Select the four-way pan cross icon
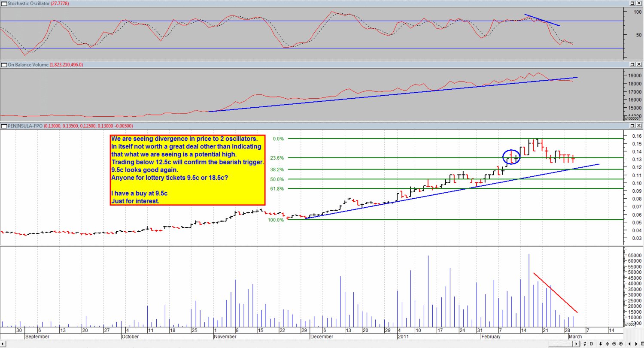The width and height of the screenshot is (644, 348). [608, 344]
